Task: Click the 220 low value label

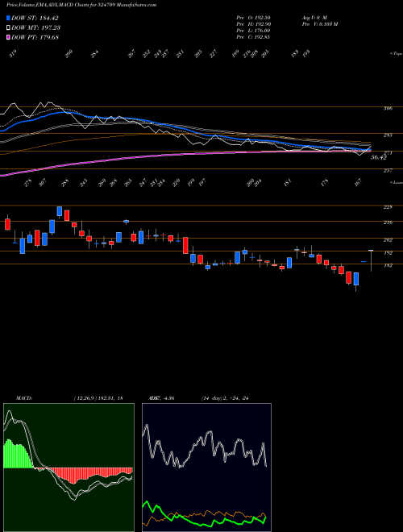Action: [x=176, y=182]
